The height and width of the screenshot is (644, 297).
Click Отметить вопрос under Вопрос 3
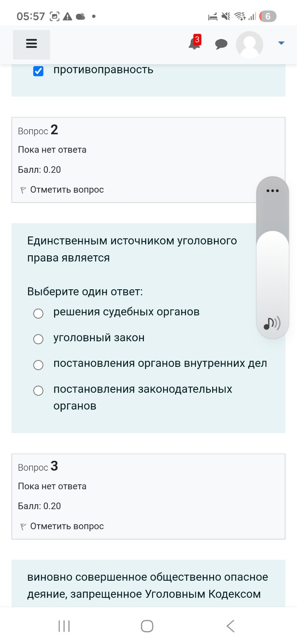pos(65,526)
